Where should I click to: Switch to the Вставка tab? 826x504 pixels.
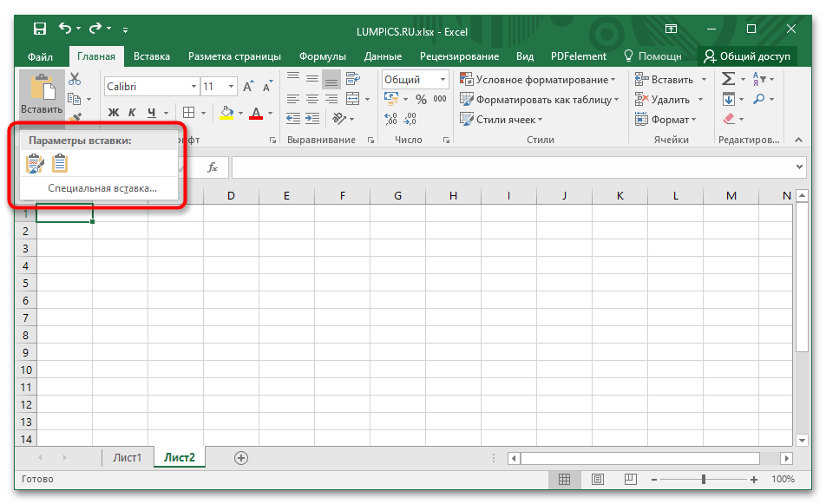(152, 56)
